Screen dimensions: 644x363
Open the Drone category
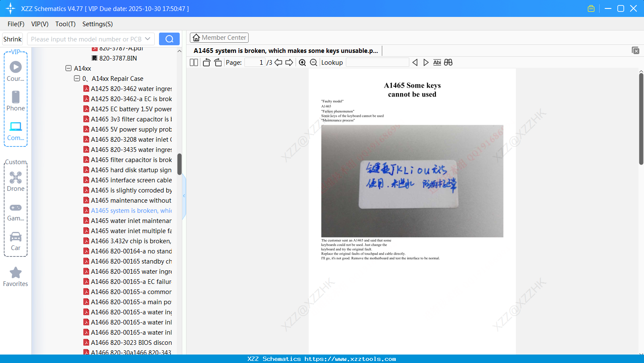16,181
